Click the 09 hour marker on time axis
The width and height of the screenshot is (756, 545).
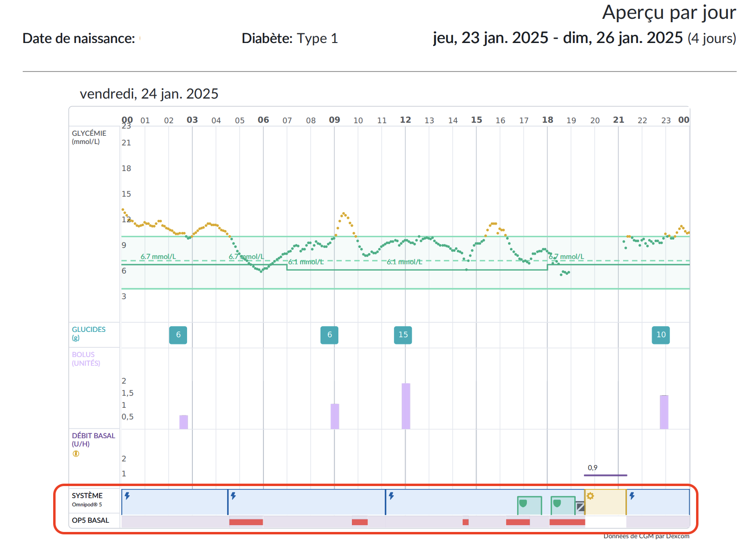coord(334,120)
